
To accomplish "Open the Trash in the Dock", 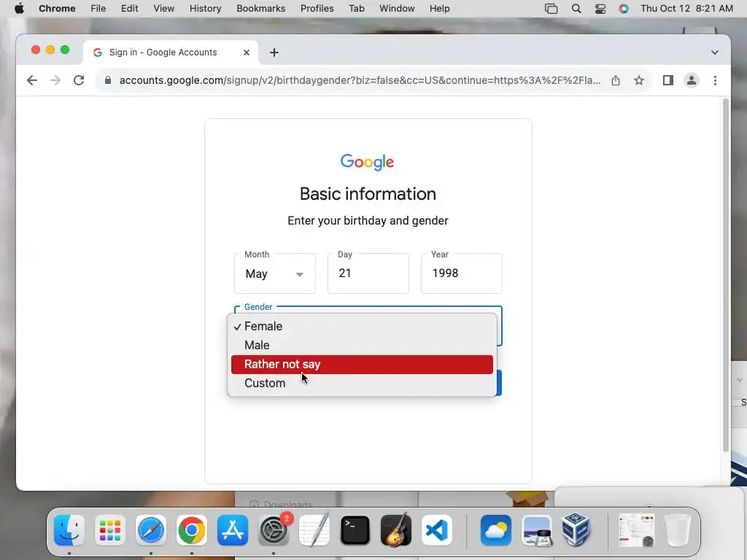I will coord(678,530).
